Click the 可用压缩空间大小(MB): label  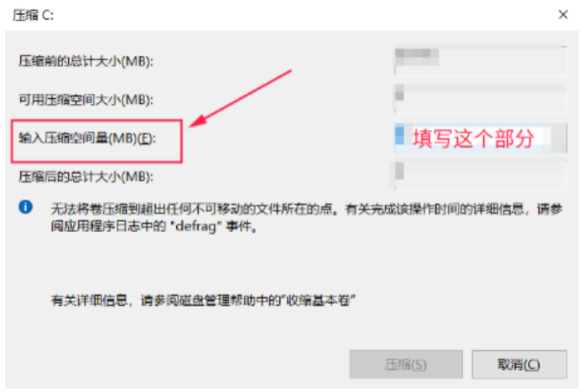[x=86, y=100]
